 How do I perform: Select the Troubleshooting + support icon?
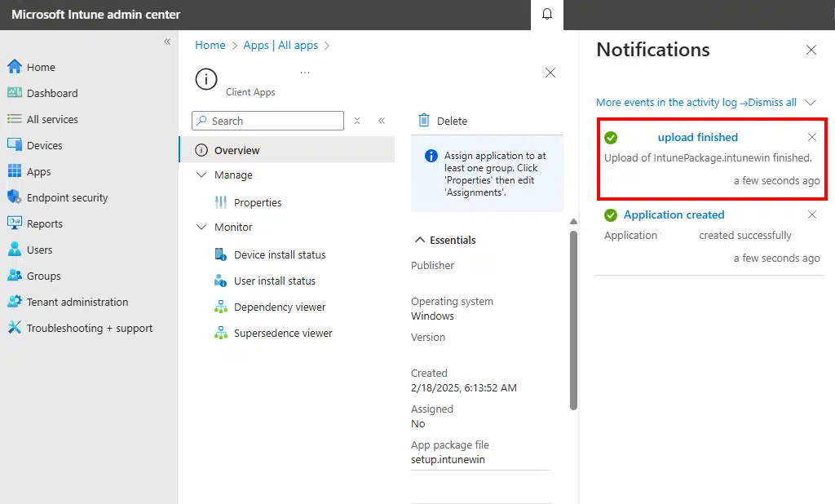[x=14, y=328]
